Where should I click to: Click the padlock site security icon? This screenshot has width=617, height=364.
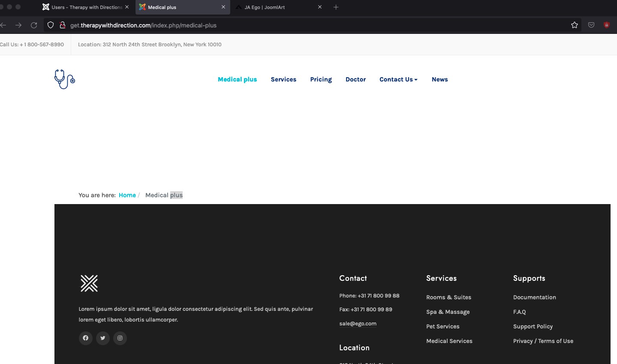click(62, 25)
